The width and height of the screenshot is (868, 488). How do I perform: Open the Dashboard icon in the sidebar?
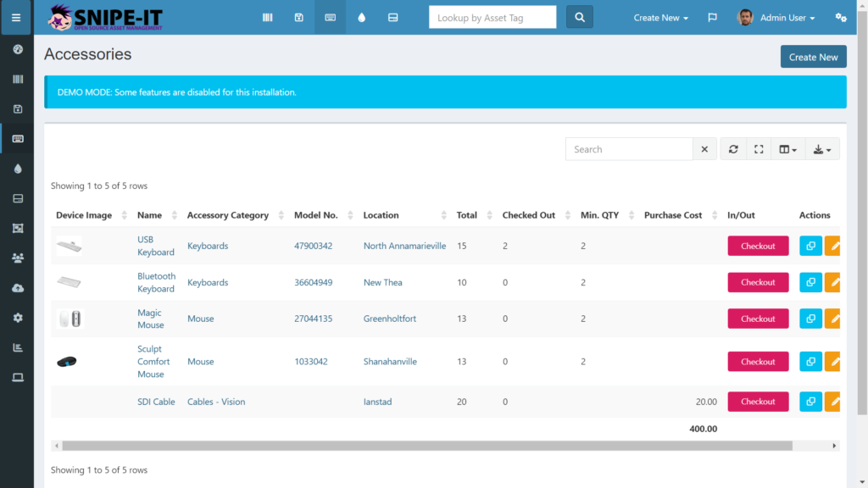tap(17, 49)
